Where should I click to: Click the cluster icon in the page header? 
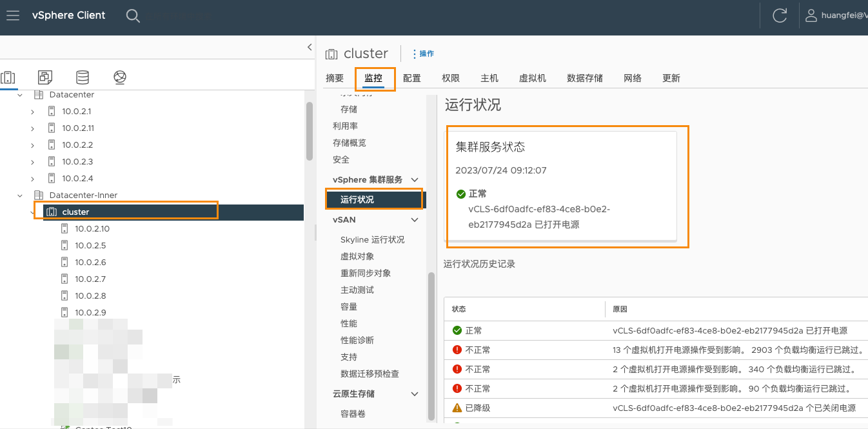coord(331,54)
